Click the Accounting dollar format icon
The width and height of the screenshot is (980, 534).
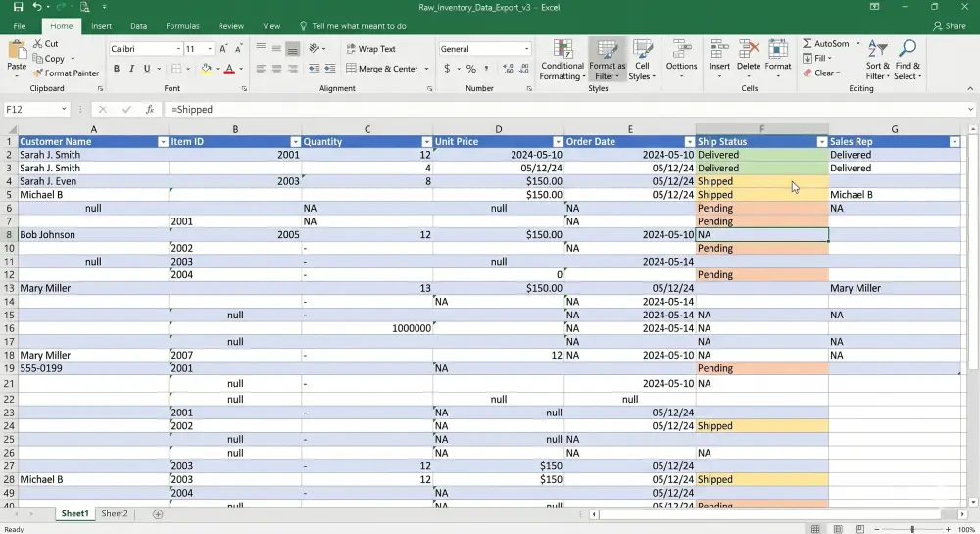point(447,69)
